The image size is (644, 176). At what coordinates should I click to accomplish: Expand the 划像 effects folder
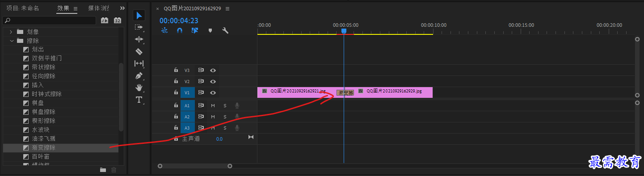(x=12, y=32)
